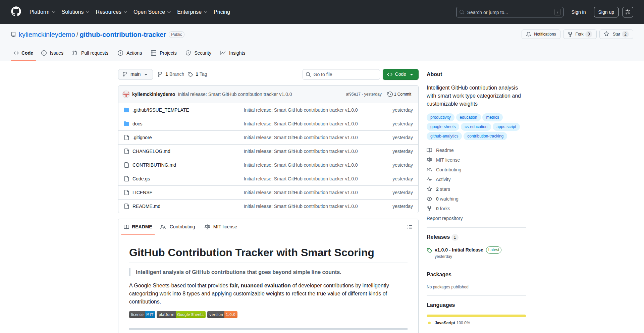Click the Readme book icon in sidebar
This screenshot has width=644, height=333.
429,150
